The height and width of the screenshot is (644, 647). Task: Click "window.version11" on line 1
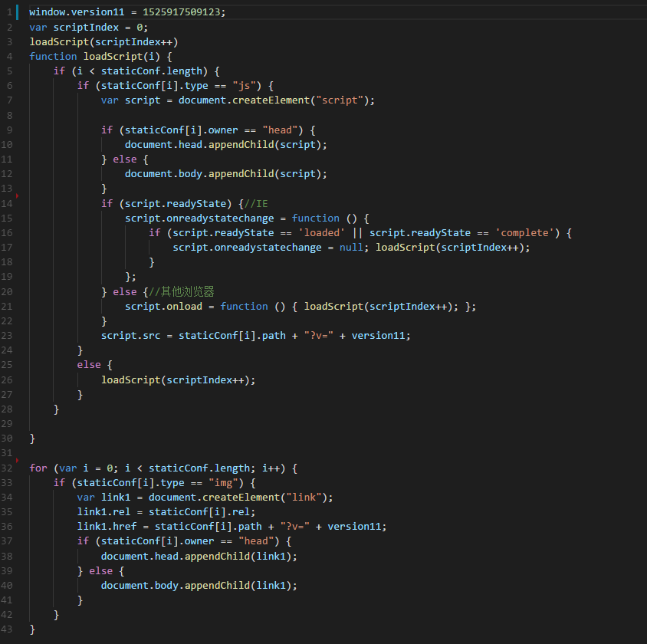click(77, 12)
